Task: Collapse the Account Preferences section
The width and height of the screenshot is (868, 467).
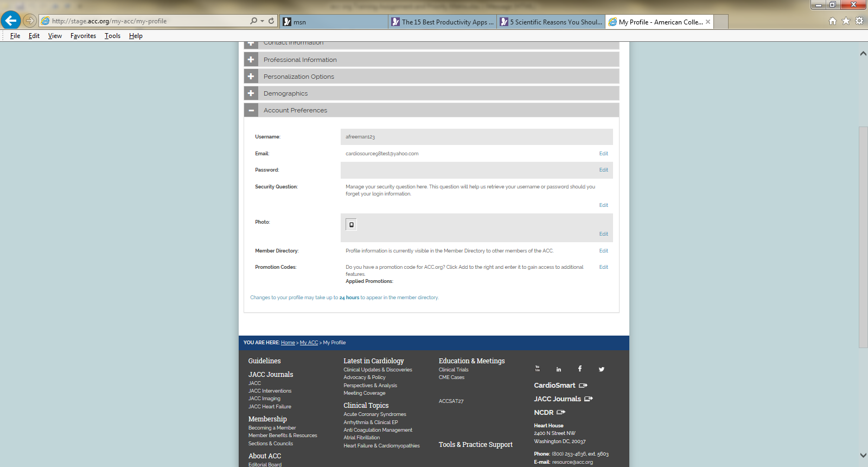Action: tap(251, 110)
